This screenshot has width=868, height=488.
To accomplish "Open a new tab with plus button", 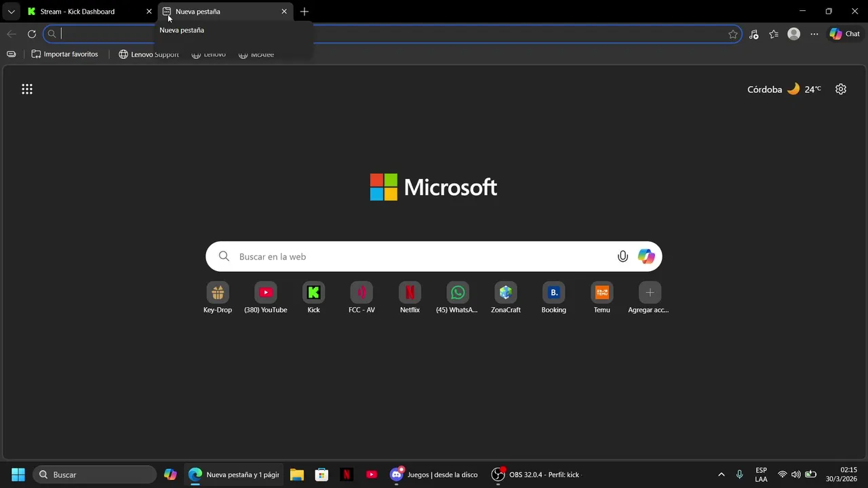I will point(304,12).
